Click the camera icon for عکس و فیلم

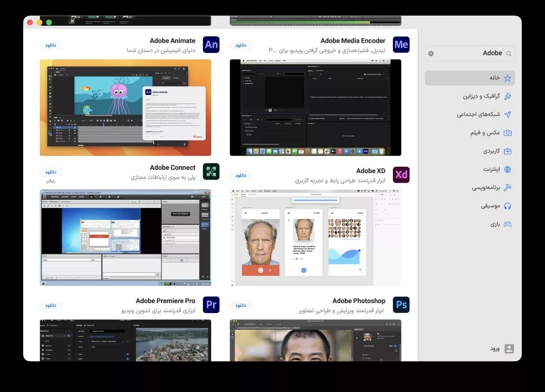click(x=508, y=133)
